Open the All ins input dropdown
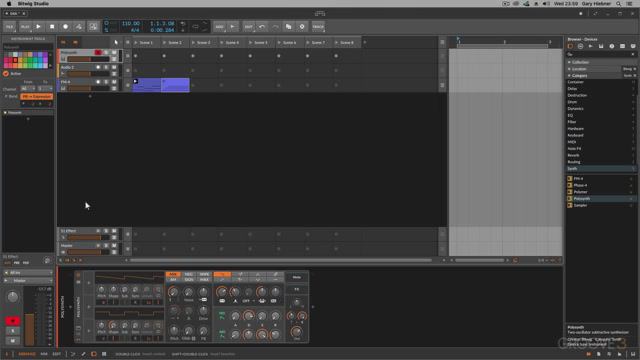Viewport: 640px width, 360px height. click(28, 273)
